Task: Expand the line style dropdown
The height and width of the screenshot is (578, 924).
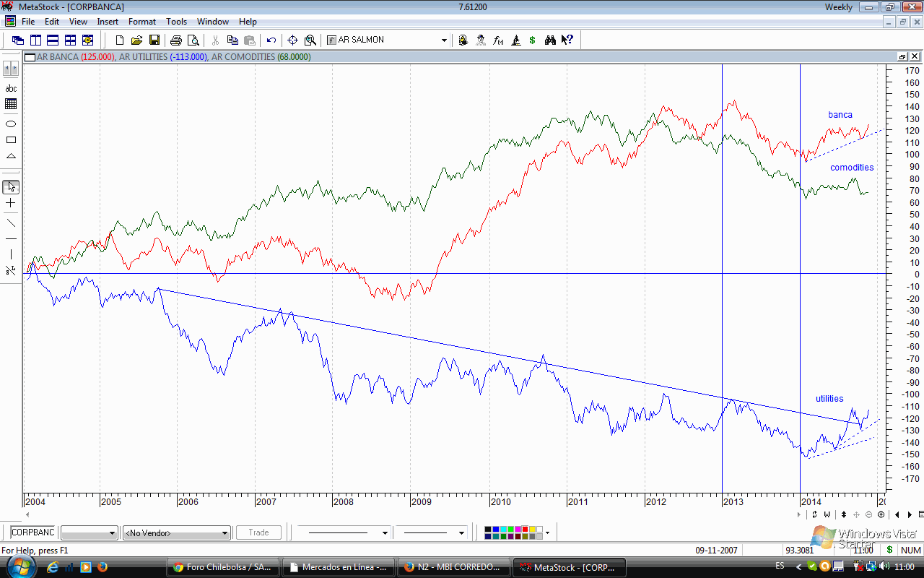Action: (384, 533)
